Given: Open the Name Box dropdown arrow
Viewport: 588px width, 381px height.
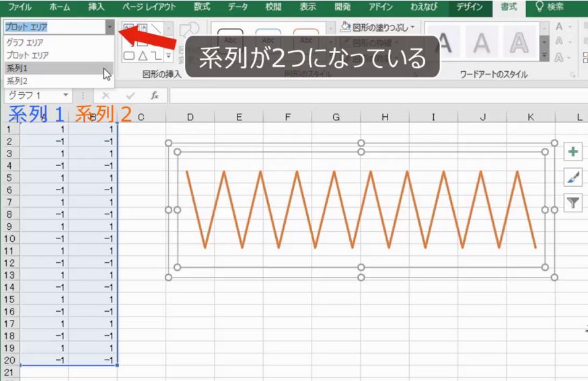Looking at the screenshot, I should tap(66, 95).
